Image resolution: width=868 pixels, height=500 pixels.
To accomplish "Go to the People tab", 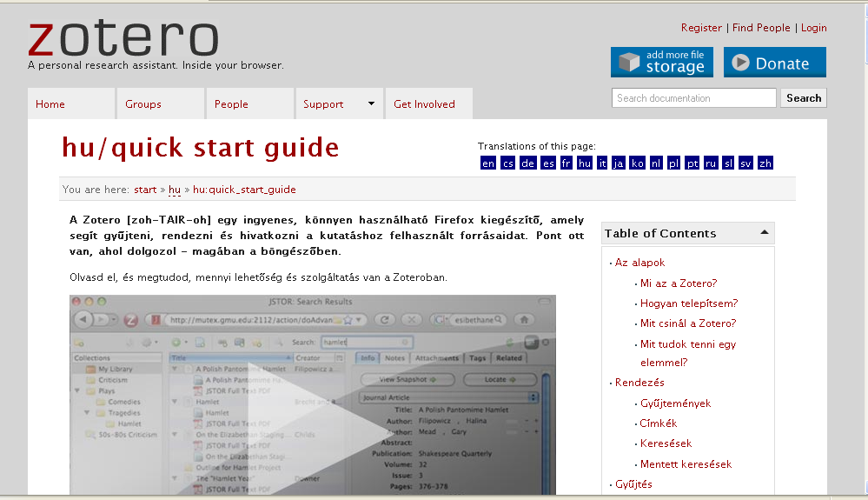I will [x=249, y=103].
